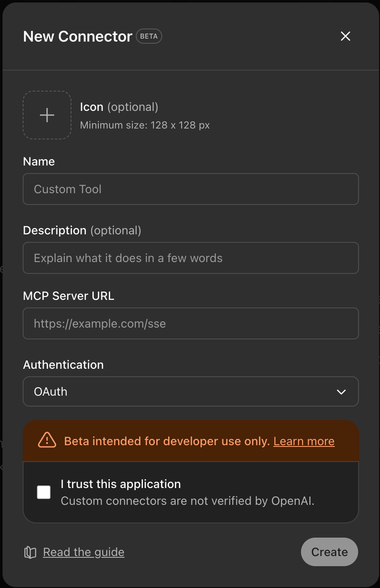Image resolution: width=380 pixels, height=588 pixels.
Task: Click the 'MCP Server URL' field label
Action: (69, 296)
